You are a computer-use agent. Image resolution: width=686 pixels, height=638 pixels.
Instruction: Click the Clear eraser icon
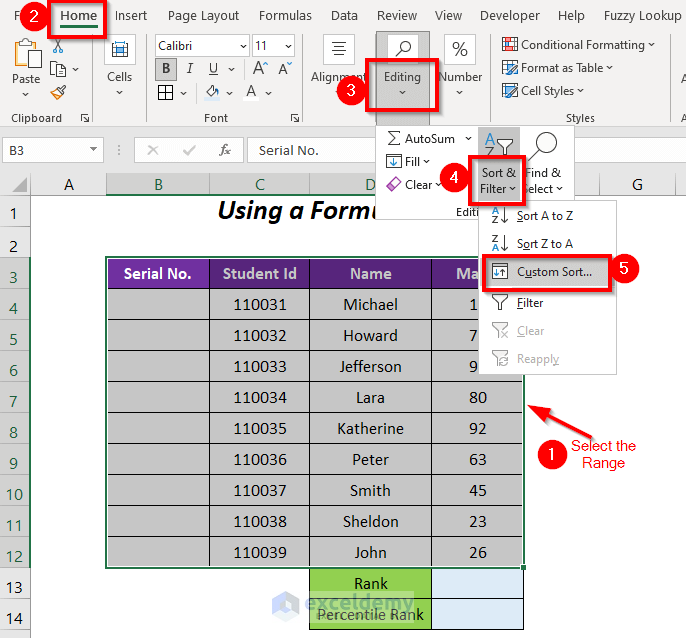tap(393, 184)
